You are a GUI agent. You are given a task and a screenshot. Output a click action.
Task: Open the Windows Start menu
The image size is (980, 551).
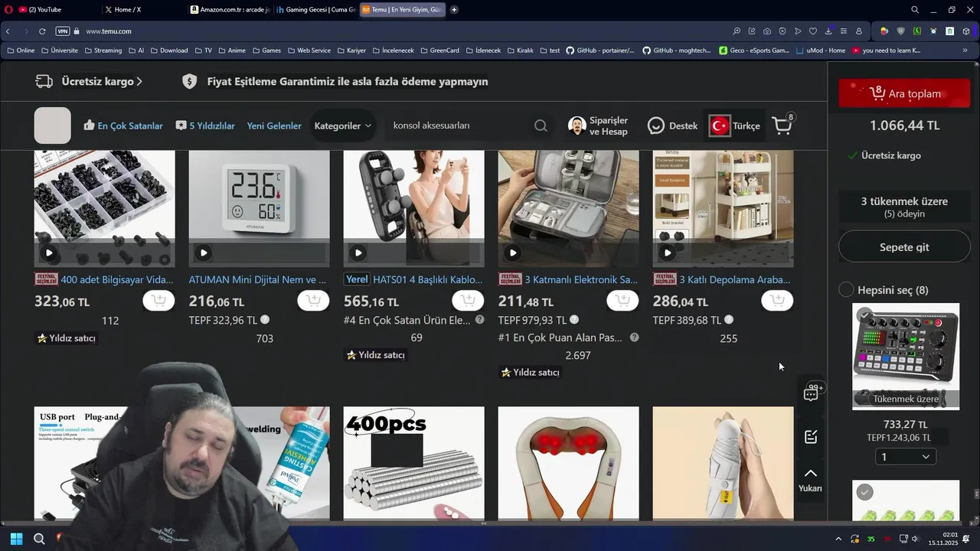tap(16, 539)
